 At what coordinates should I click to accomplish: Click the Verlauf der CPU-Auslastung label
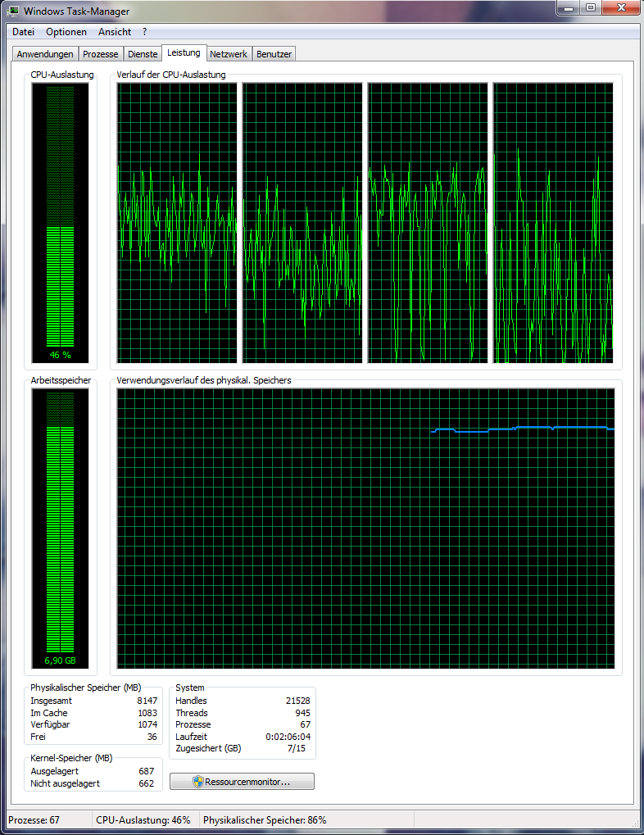171,75
